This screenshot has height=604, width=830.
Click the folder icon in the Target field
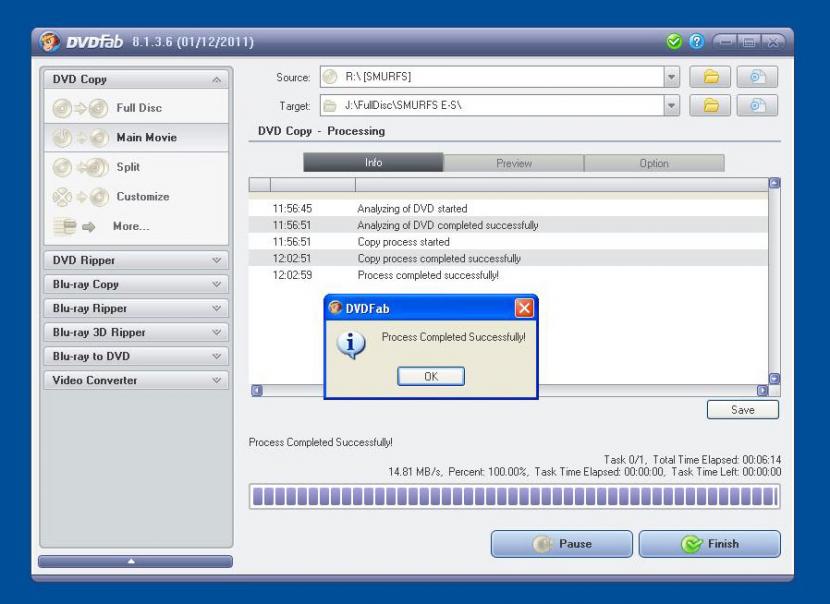(330, 105)
